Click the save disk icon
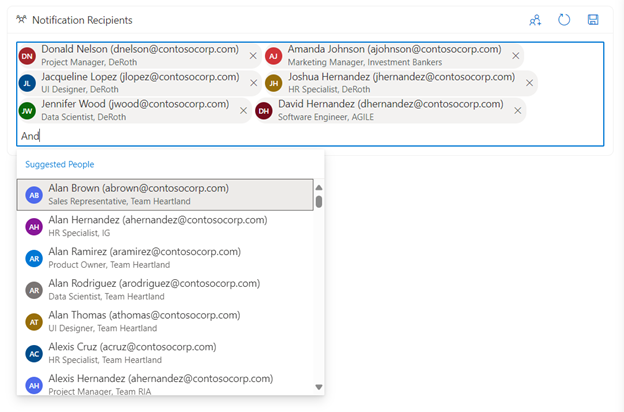This screenshot has width=624, height=412. tap(593, 20)
